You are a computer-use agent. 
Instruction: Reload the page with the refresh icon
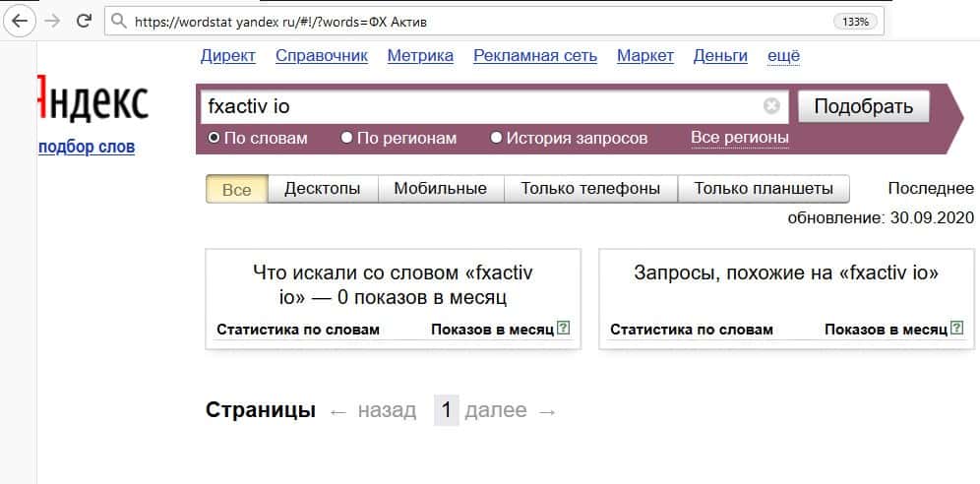84,22
